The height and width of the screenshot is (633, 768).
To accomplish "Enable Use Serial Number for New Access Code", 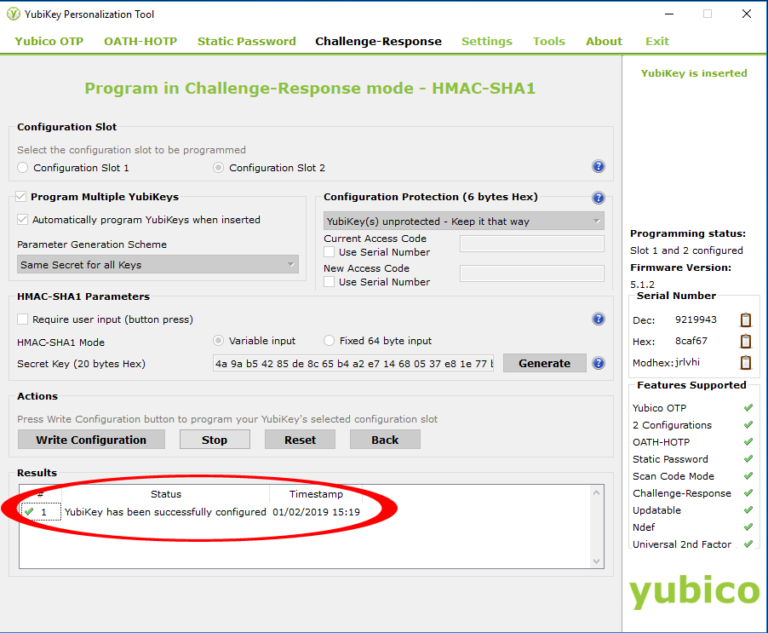I will coord(330,282).
